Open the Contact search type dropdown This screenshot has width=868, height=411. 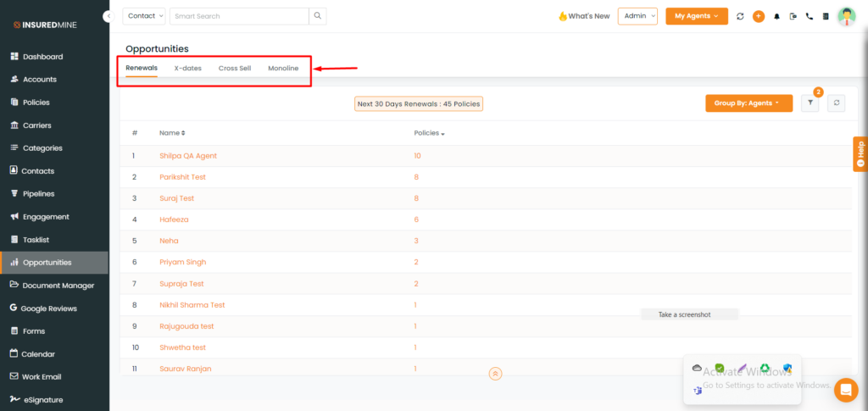pyautogui.click(x=144, y=16)
